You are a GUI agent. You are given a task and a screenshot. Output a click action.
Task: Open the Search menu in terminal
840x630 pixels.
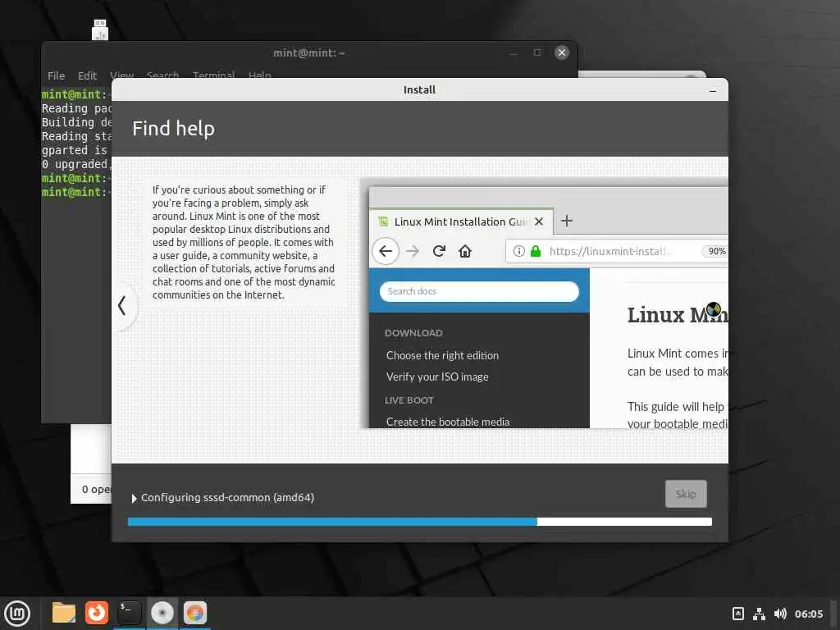coord(162,75)
